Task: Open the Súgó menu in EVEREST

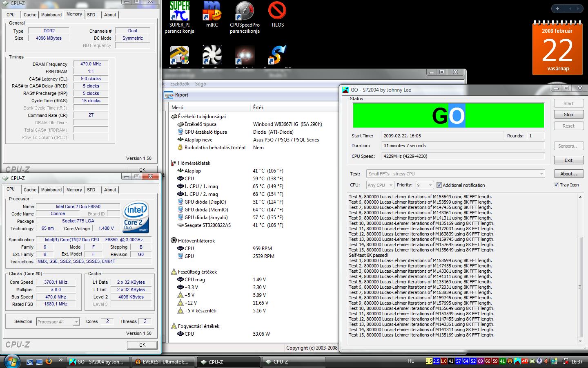Action: pos(200,84)
